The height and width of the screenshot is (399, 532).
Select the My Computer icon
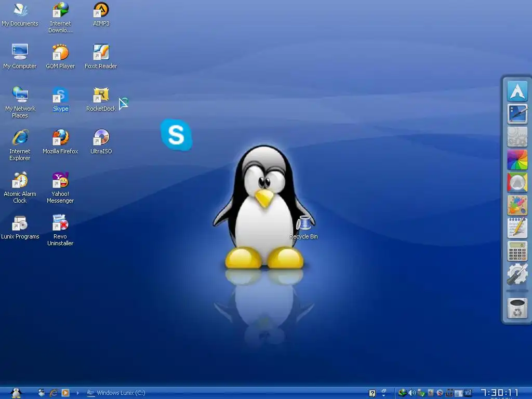click(x=20, y=57)
